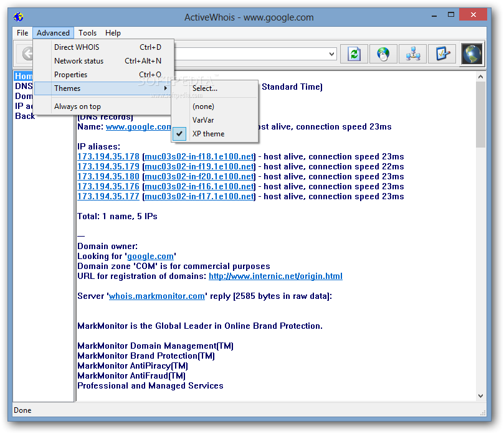Click the 'Domain owner:' heading text
Viewport: 504px width, 434px height.
coord(107,247)
